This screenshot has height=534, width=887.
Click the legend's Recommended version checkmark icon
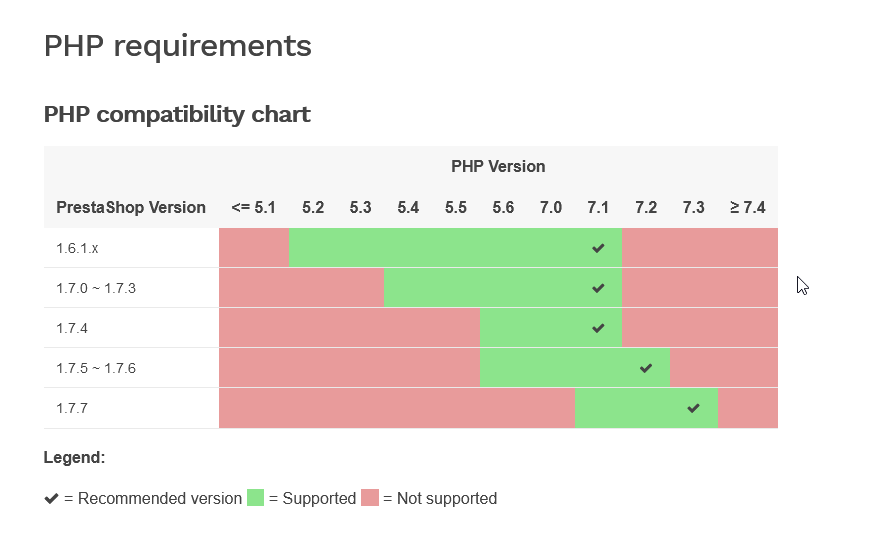(x=52, y=498)
